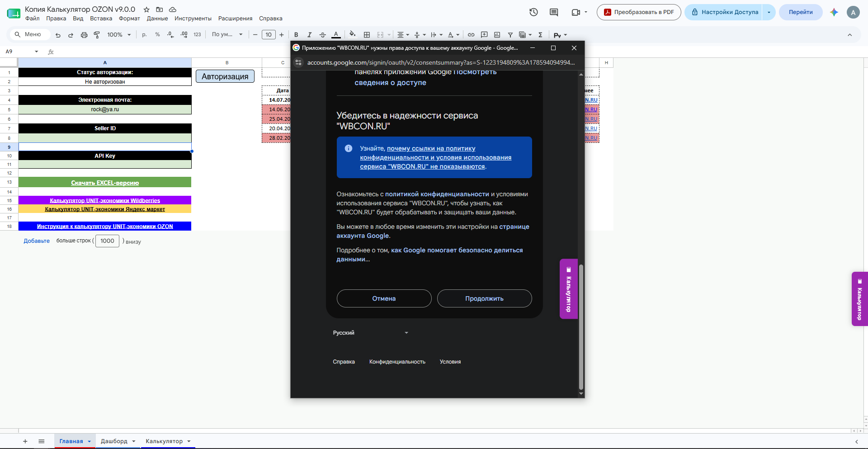Open the cell name box dropdown
The height and width of the screenshot is (449, 868).
point(37,52)
